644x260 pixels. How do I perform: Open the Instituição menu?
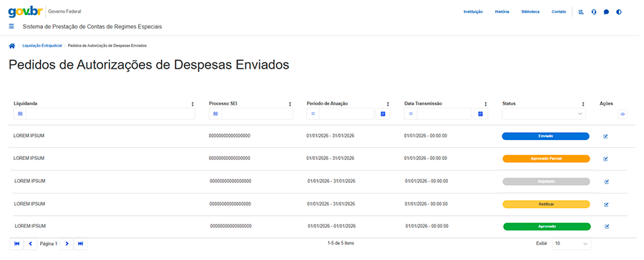[473, 12]
